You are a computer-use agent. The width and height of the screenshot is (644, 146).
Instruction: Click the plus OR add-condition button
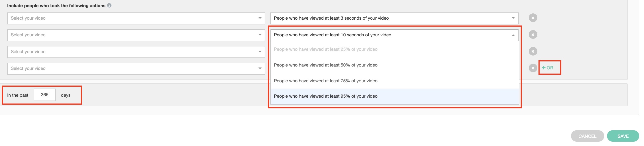tap(547, 68)
